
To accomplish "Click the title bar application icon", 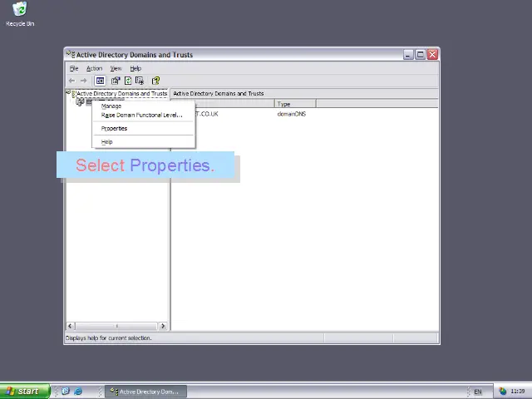I will 71,54.
